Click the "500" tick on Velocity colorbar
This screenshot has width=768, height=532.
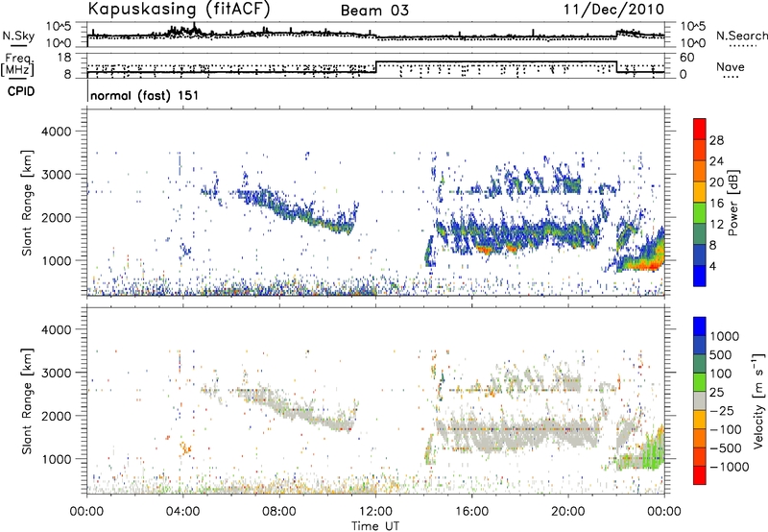(721, 355)
